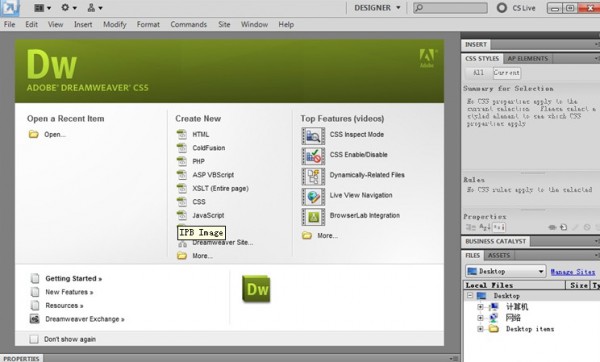Toggle the All view button in CSS Styles
Image resolution: width=600 pixels, height=362 pixels.
pyautogui.click(x=478, y=73)
